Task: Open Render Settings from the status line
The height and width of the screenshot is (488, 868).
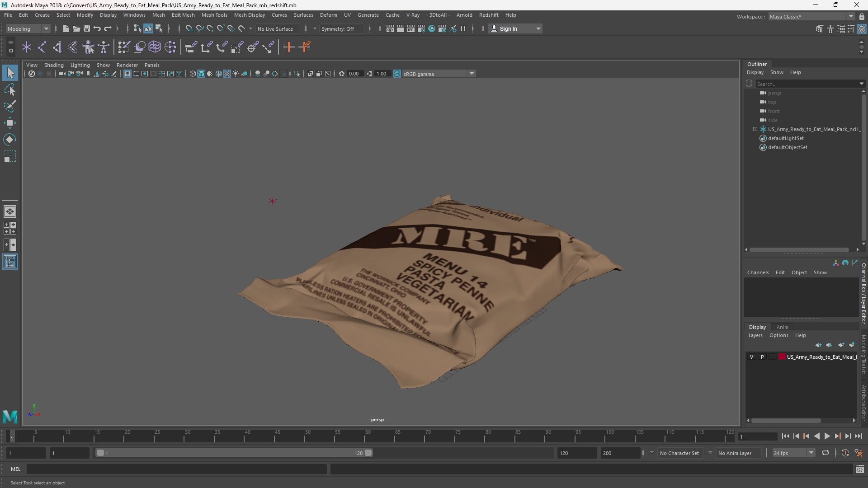Action: click(x=421, y=29)
